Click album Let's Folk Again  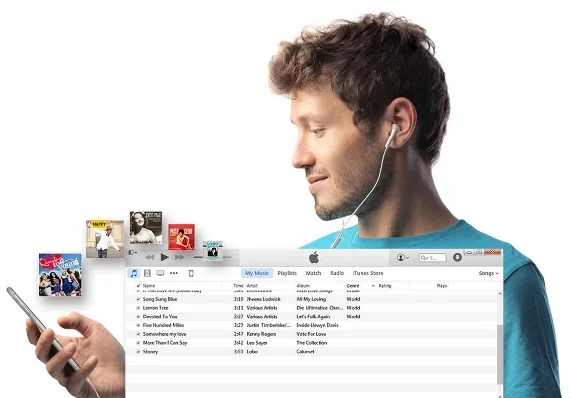tap(313, 317)
